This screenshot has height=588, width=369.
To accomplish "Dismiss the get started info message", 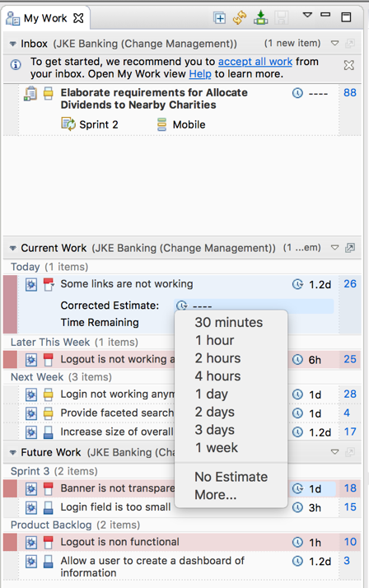I will (348, 65).
